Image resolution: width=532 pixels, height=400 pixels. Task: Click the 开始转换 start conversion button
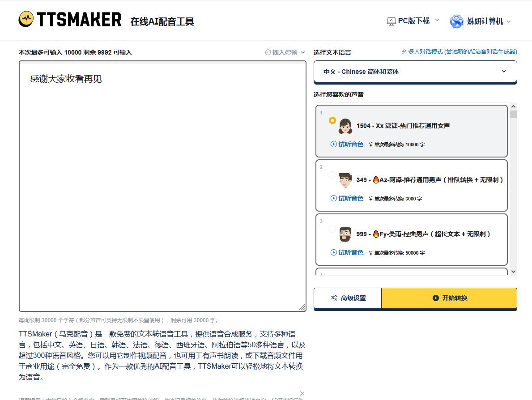(449, 298)
